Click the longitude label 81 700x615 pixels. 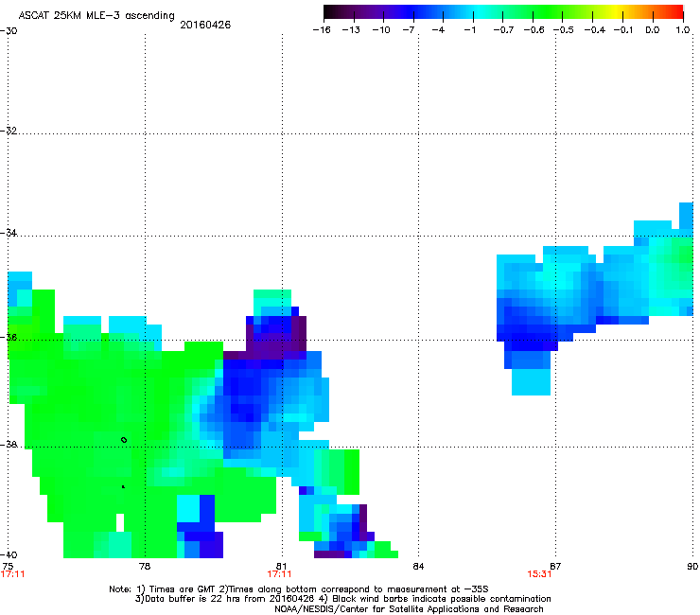coord(281,567)
